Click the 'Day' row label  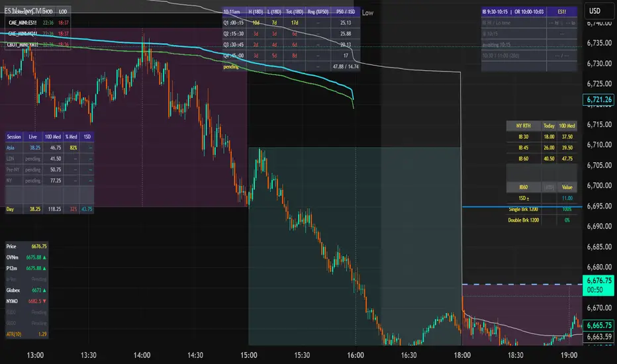[10, 209]
